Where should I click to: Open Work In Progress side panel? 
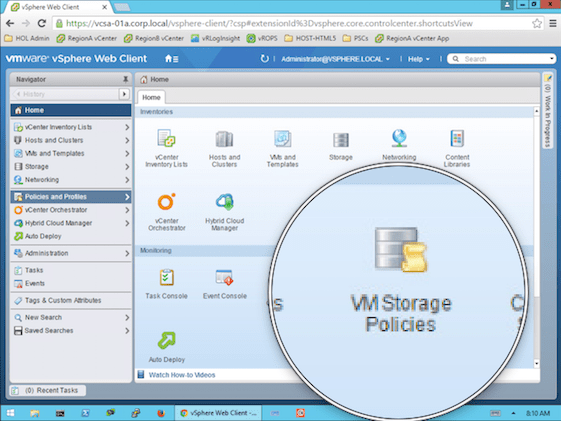click(x=547, y=111)
